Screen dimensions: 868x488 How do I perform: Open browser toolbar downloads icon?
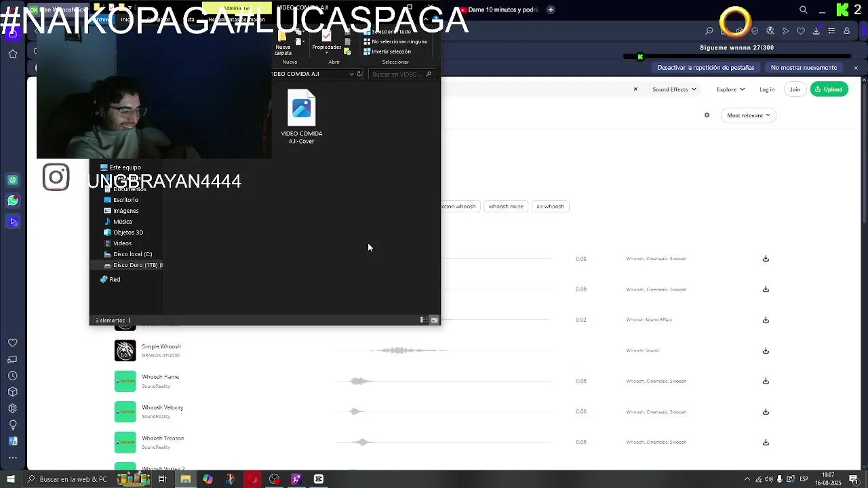(x=816, y=30)
